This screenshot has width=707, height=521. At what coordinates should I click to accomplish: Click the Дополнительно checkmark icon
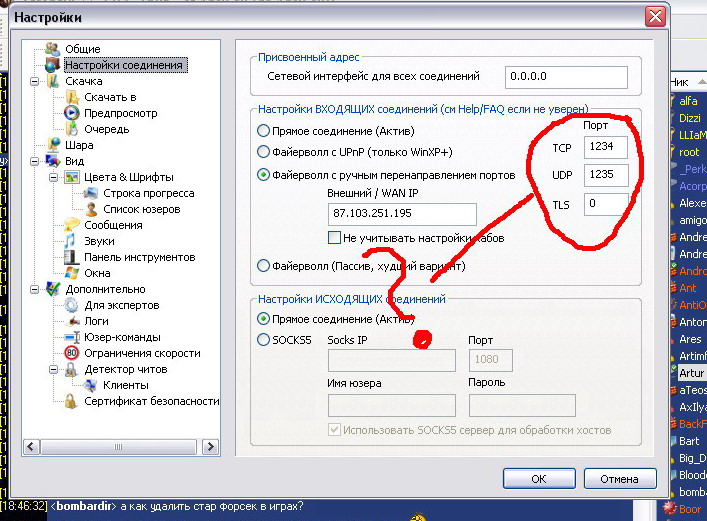(x=53, y=289)
